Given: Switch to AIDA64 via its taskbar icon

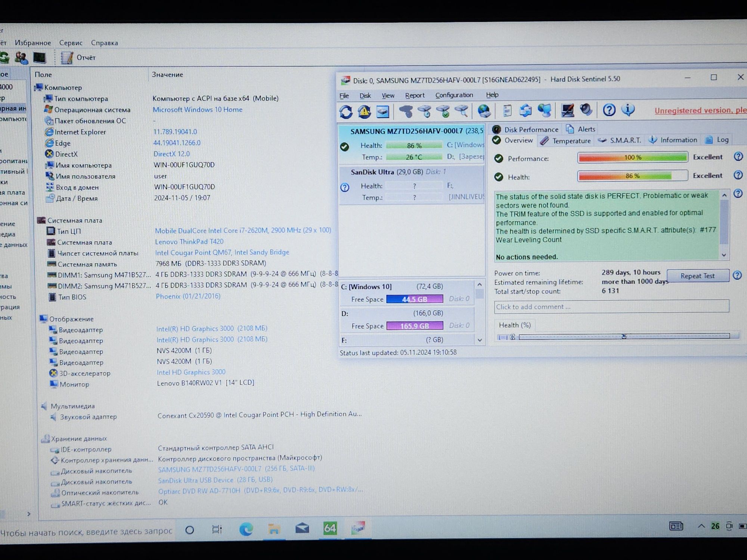Looking at the screenshot, I should click(x=330, y=528).
